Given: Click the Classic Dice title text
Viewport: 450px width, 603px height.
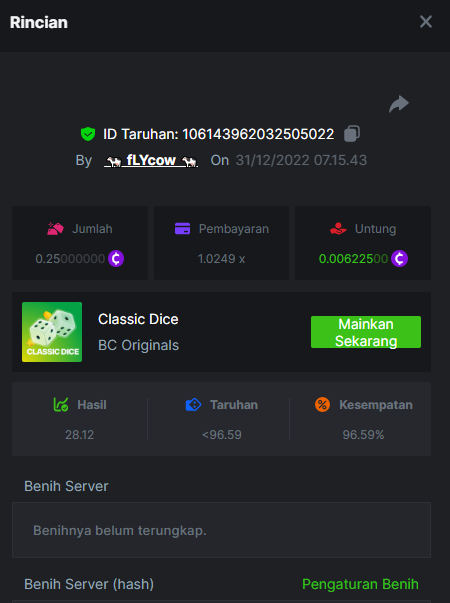Looking at the screenshot, I should click(x=138, y=319).
